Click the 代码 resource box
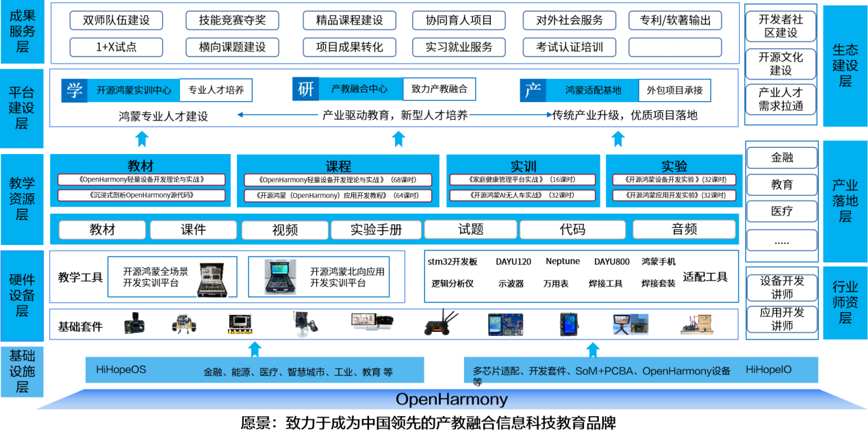 pos(572,230)
